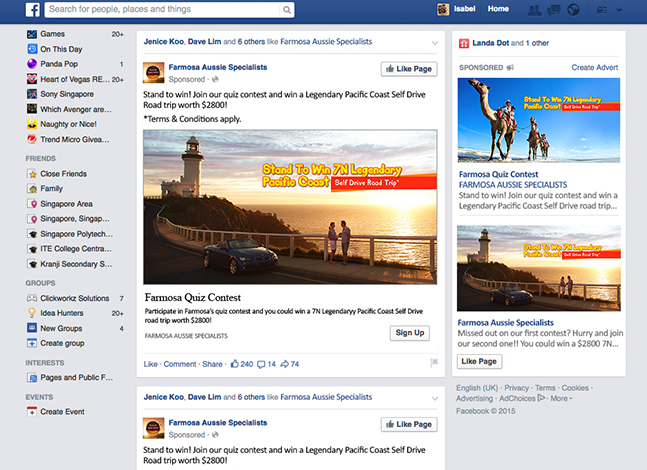
Task: Click the Terms footer link
Action: coord(545,388)
